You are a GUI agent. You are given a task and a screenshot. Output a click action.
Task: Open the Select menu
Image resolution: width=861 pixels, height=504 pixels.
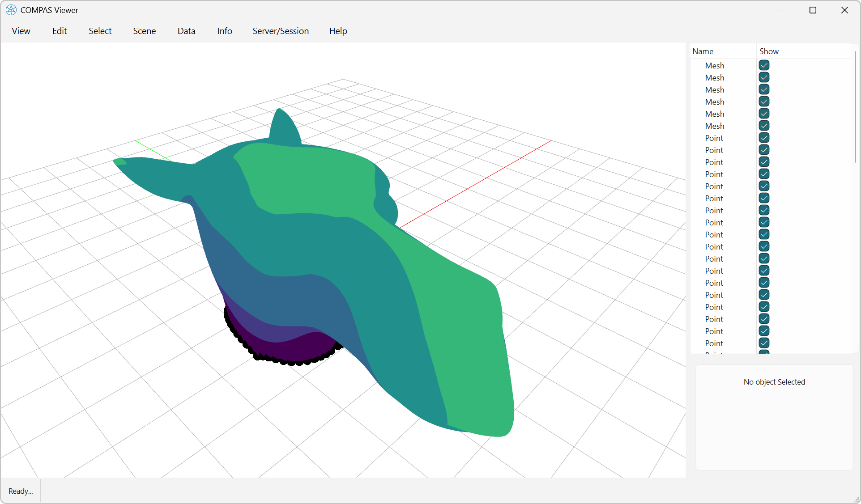click(x=100, y=31)
